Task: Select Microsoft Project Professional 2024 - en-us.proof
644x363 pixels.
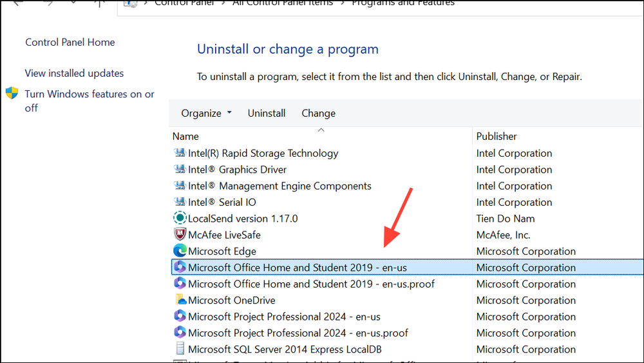Action: point(298,333)
